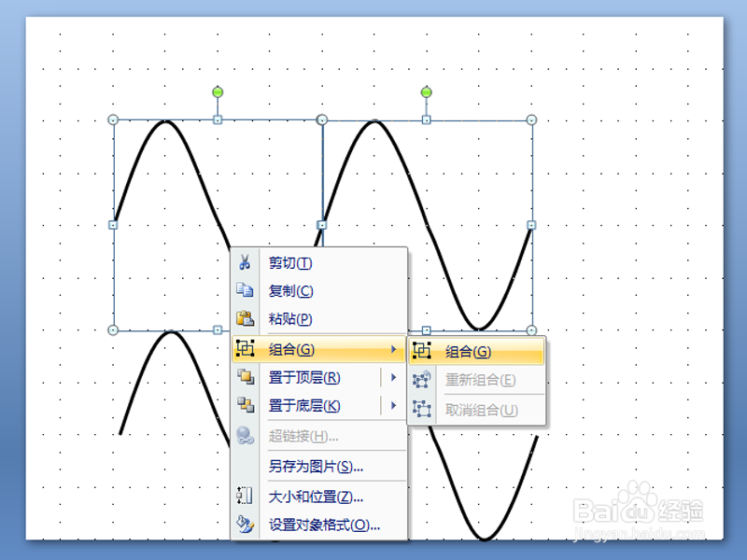Click the Bring to Front layering icon
747x560 pixels.
(x=245, y=378)
